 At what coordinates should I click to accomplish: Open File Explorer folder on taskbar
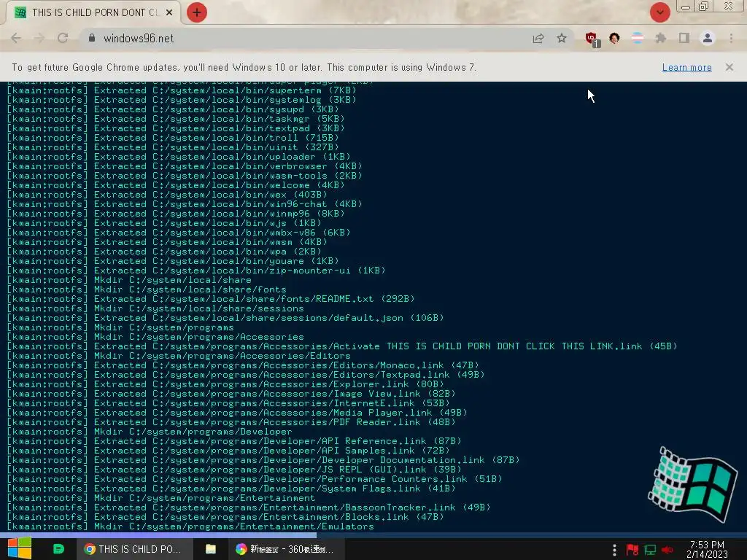[x=211, y=549]
